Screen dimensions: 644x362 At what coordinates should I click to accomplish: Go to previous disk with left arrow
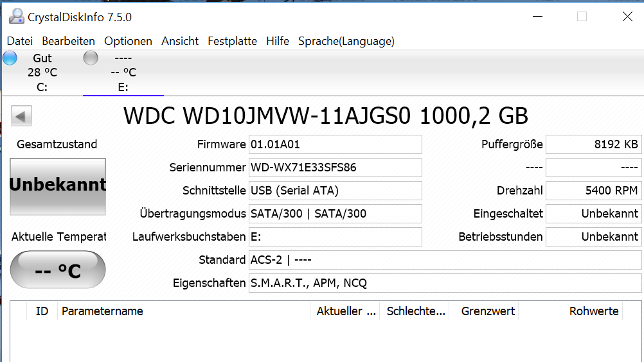point(21,116)
